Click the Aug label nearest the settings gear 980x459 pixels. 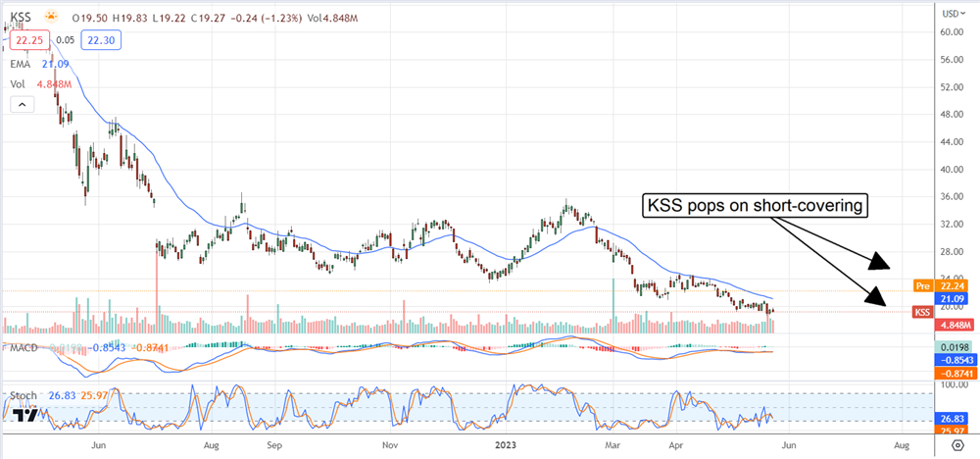(902, 444)
